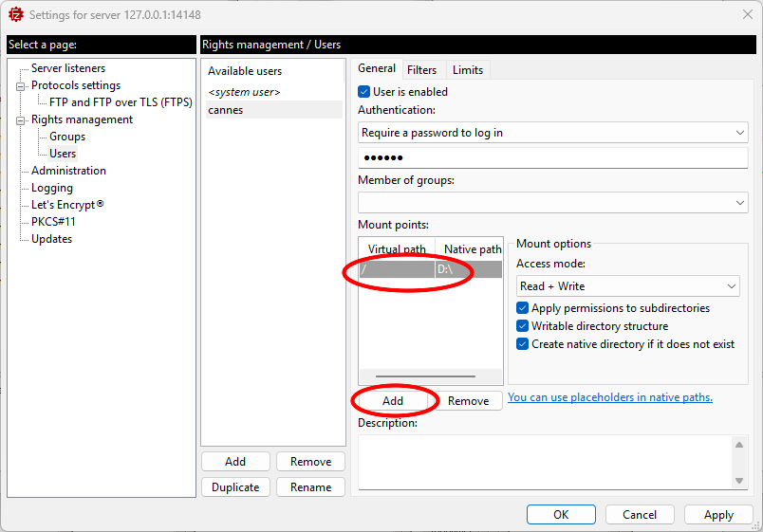The width and height of the screenshot is (763, 532).
Task: Click the Add mount point button
Action: tap(393, 401)
